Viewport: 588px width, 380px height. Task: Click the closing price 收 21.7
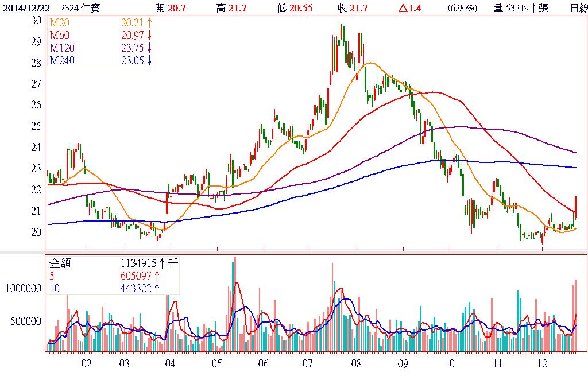coord(351,7)
